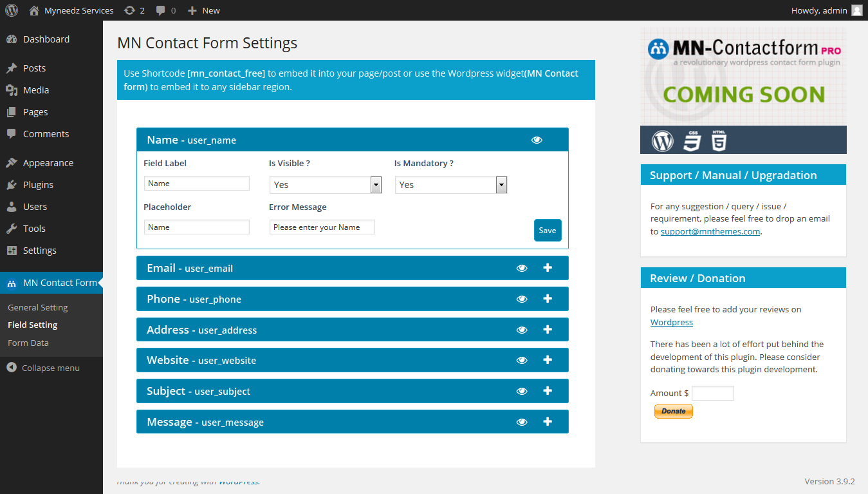Open the comments bubble in admin bar

click(161, 10)
